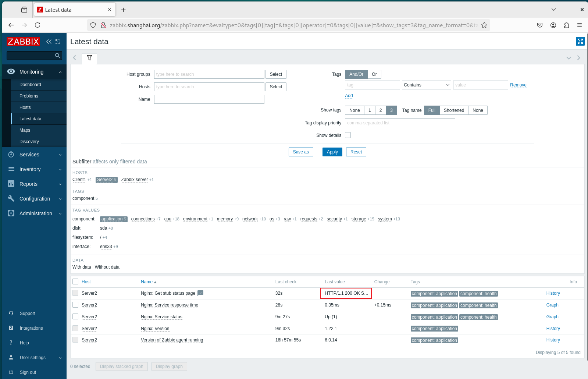588x379 pixels.
Task: Tick the select-all checkbox in table header
Action: point(75,281)
